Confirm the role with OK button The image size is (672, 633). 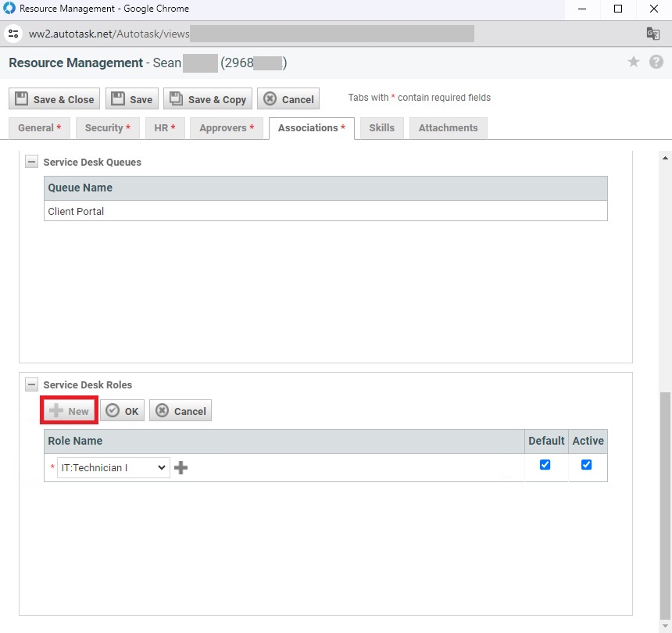(122, 411)
